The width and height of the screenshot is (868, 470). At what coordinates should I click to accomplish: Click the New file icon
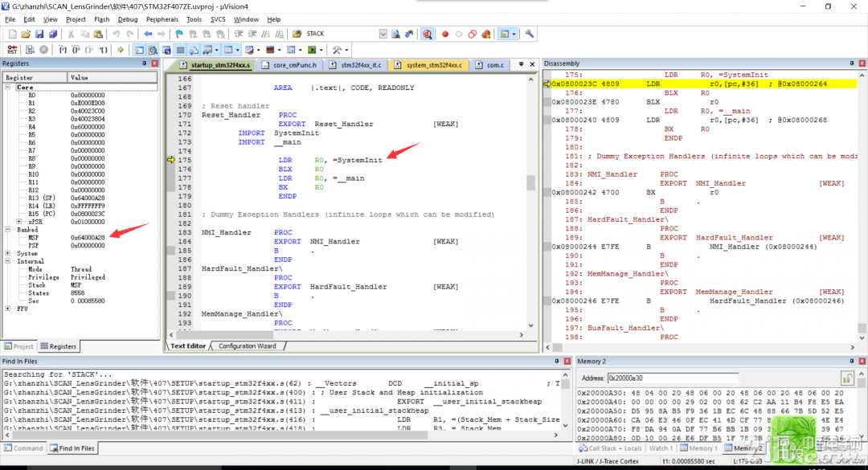tap(12, 34)
